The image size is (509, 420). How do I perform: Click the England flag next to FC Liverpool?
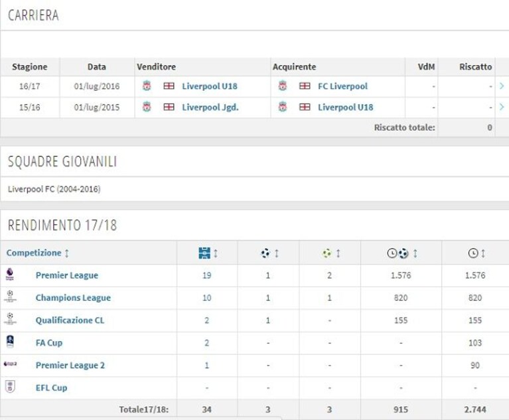[305, 86]
